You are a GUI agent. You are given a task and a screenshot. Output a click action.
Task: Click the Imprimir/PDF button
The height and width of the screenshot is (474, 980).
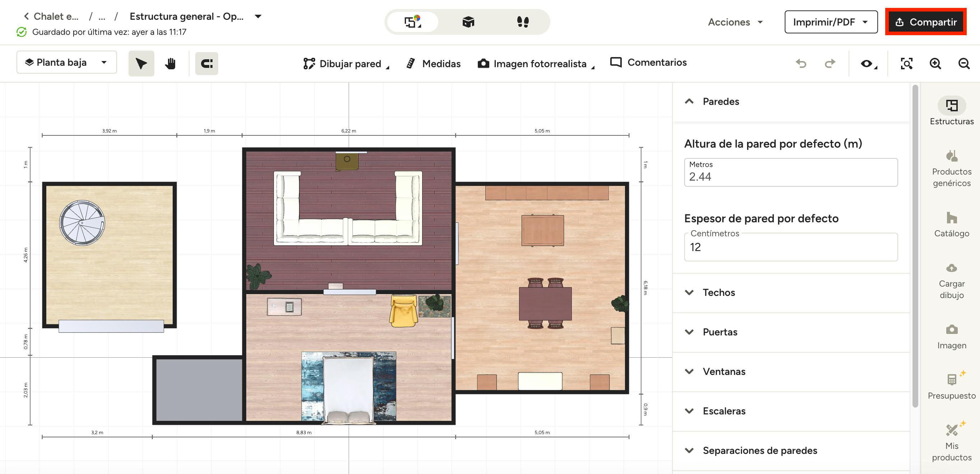pos(831,22)
